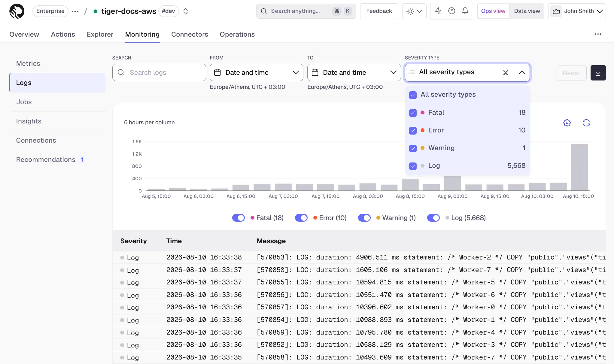Select Metrics in the sidebar
Image resolution: width=614 pixels, height=364 pixels.
click(x=57, y=63)
